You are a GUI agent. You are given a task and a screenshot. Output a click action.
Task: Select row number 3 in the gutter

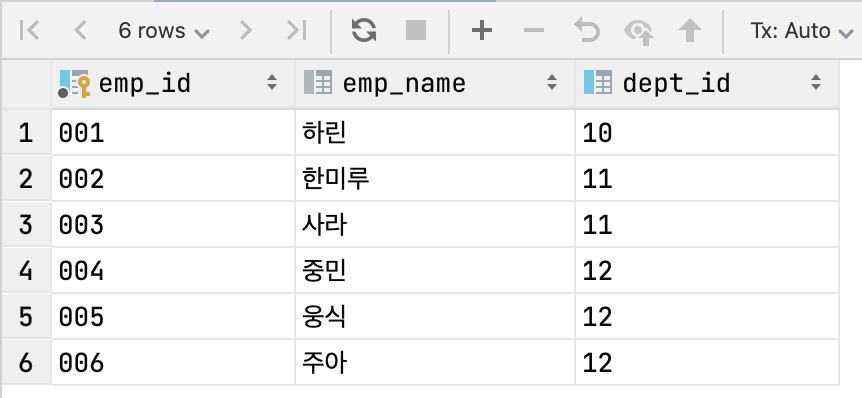26,225
